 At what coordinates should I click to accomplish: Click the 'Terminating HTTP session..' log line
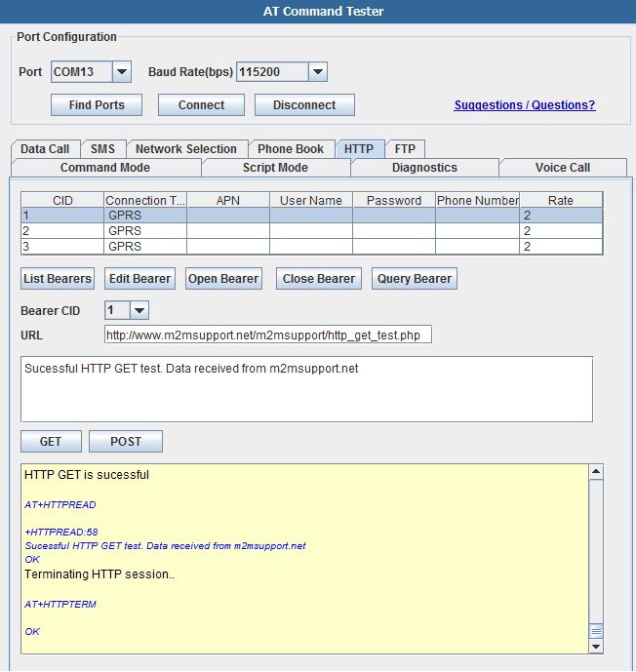tap(99, 574)
